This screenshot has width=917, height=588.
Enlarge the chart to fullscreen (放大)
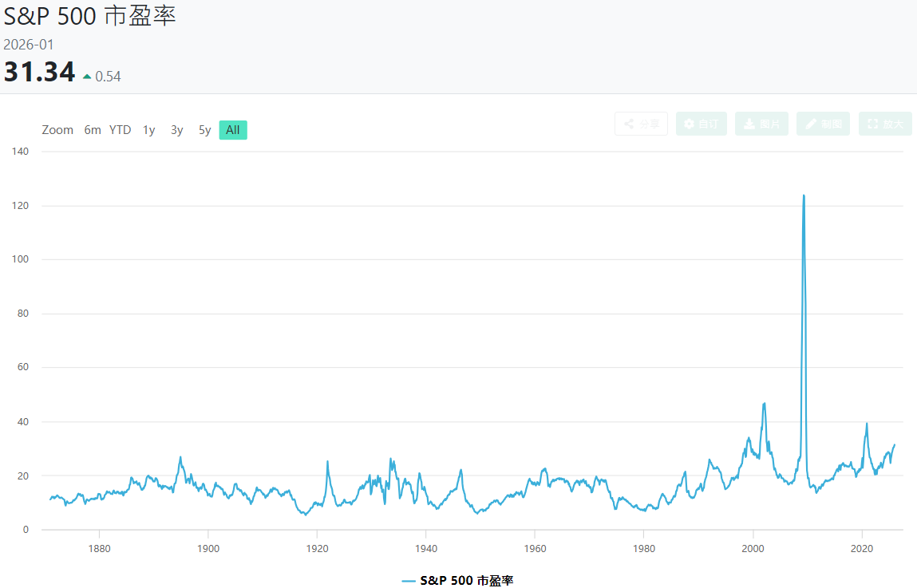pyautogui.click(x=885, y=124)
